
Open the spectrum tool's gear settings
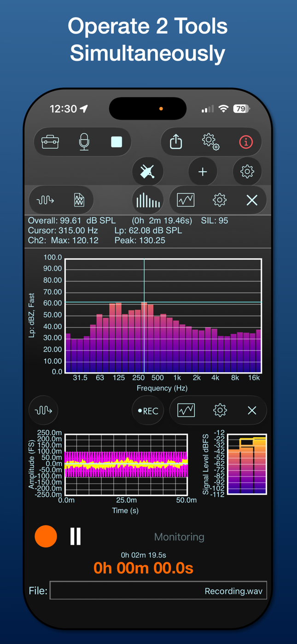pyautogui.click(x=220, y=200)
